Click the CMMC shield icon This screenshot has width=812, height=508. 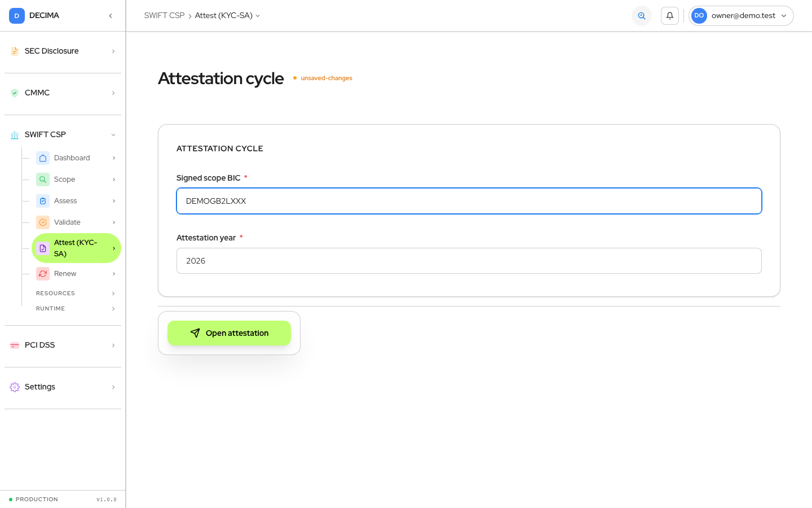pyautogui.click(x=15, y=93)
